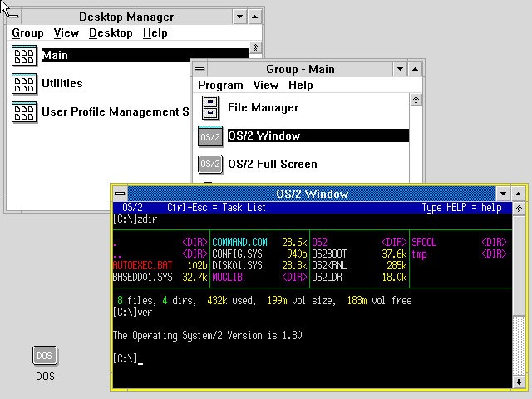Maximize the Desktop Manager window
The height and width of the screenshot is (399, 532).
[x=255, y=17]
